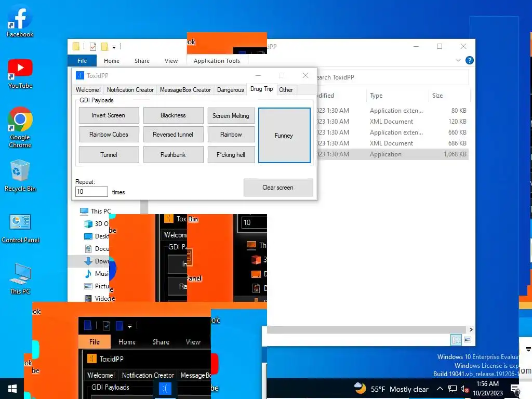
Task: Click the muted volume tray icon
Action: coord(464,389)
